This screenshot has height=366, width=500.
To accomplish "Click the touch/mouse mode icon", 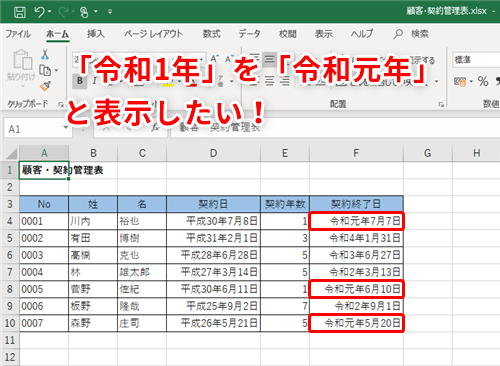I will click(84, 12).
